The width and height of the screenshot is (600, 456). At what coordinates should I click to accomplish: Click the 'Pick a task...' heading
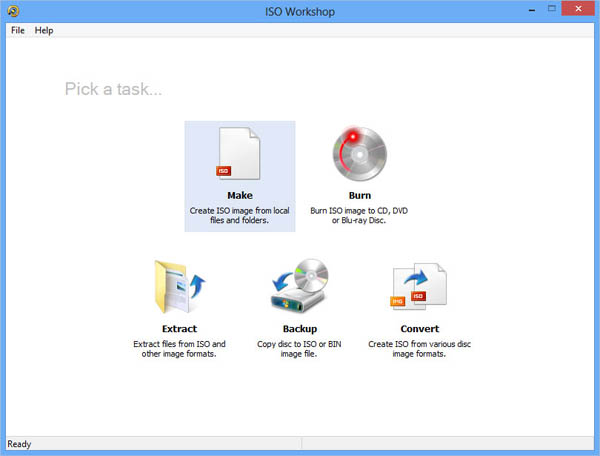113,89
